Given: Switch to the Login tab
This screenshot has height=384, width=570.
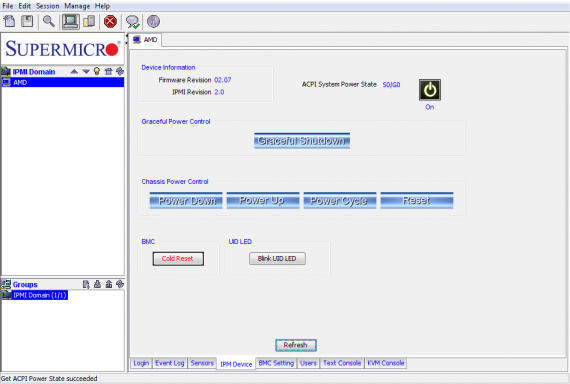Looking at the screenshot, I should click(x=141, y=363).
